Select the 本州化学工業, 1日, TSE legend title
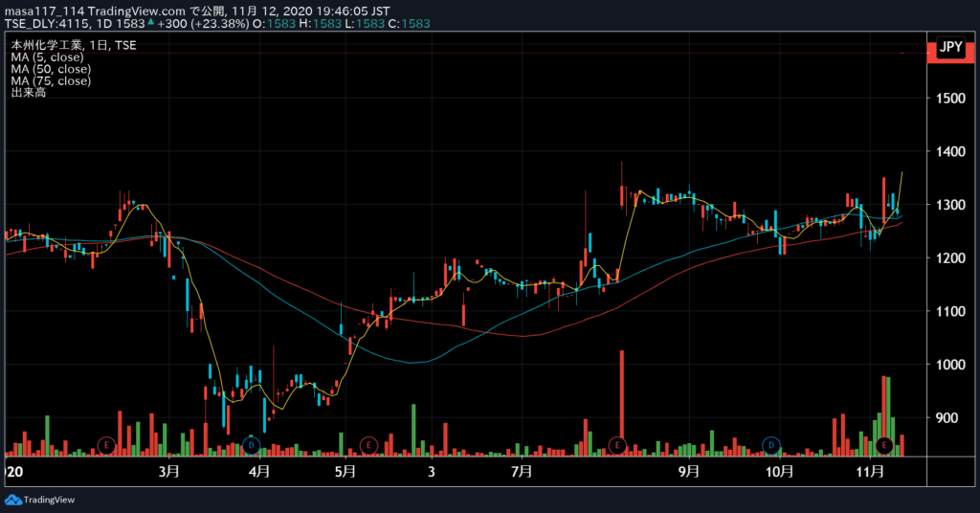Image resolution: width=980 pixels, height=513 pixels. (74, 45)
